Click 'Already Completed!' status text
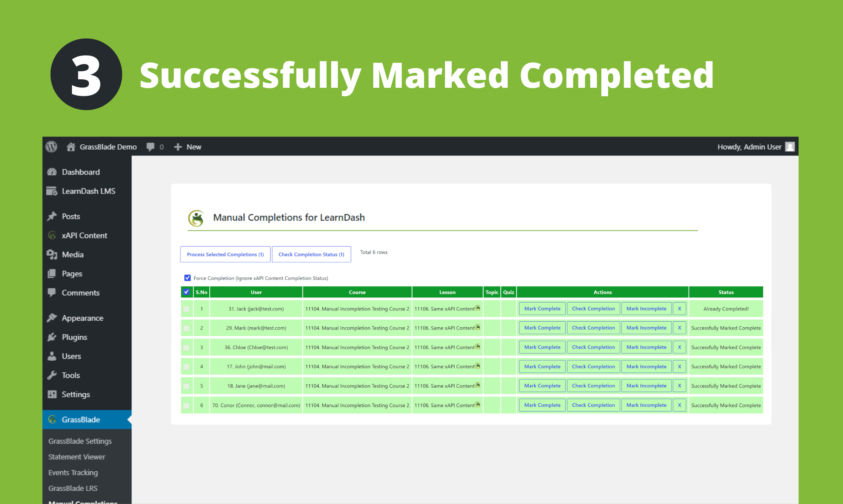843x504 pixels. coord(726,309)
